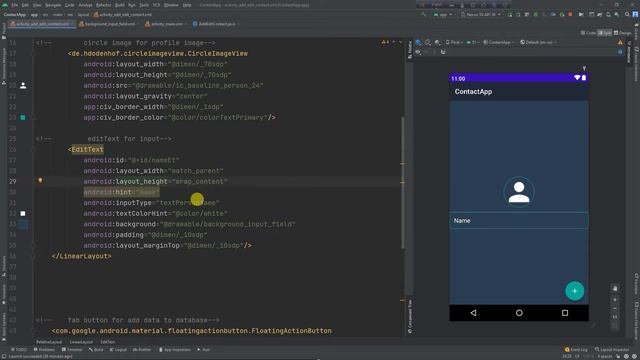Open the File menu
The image size is (640, 360).
pos(15,5)
